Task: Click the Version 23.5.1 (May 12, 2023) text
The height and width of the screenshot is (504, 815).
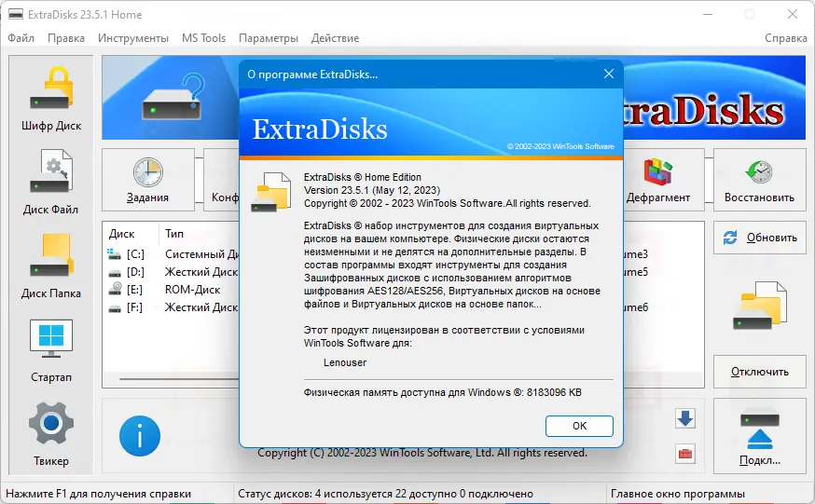Action: point(372,190)
